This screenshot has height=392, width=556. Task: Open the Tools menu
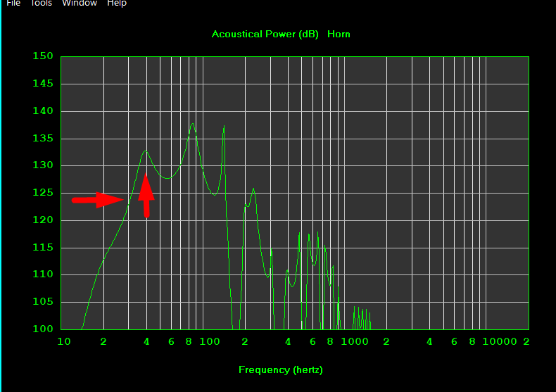tap(41, 4)
